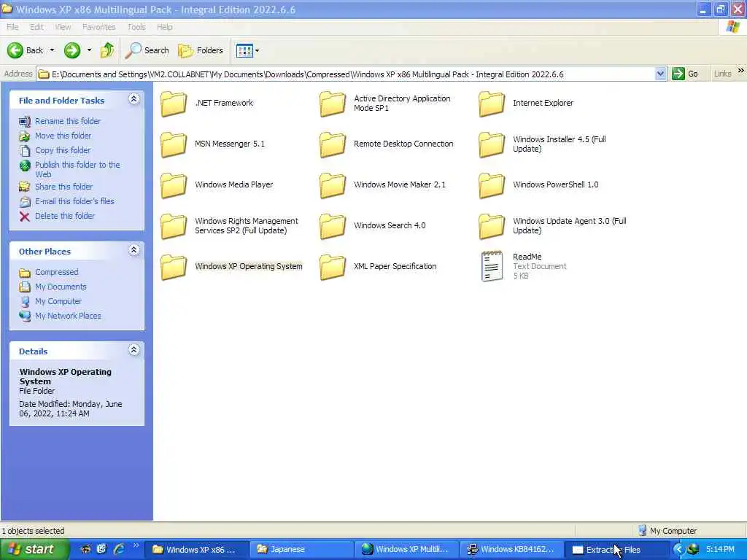The height and width of the screenshot is (560, 747).
Task: Collapse the Details panel
Action: 134,350
